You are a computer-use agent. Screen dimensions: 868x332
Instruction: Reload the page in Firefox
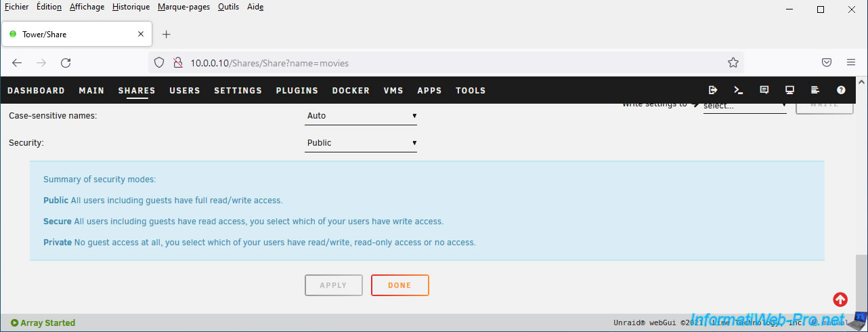[66, 63]
